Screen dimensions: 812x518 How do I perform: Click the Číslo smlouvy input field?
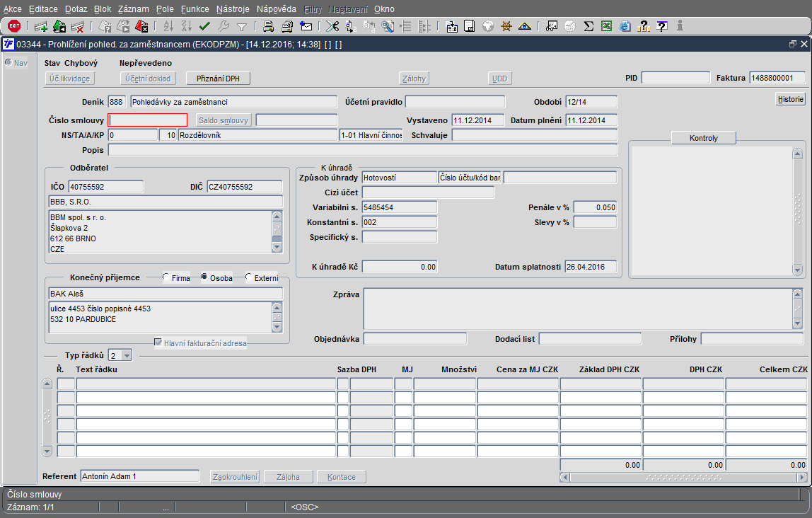pyautogui.click(x=148, y=120)
